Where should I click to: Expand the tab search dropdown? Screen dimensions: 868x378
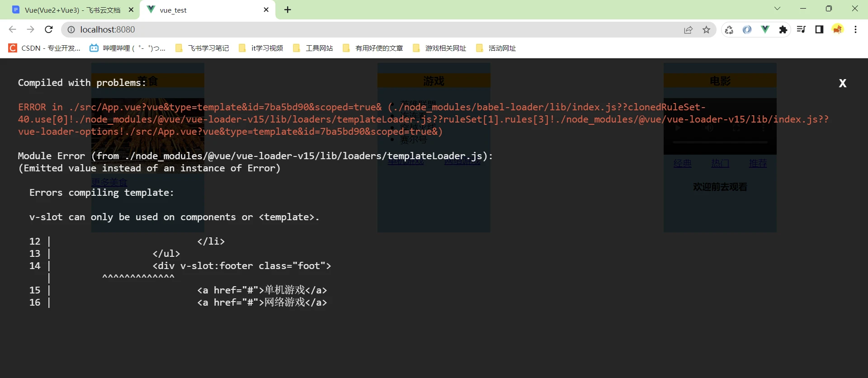coord(777,9)
